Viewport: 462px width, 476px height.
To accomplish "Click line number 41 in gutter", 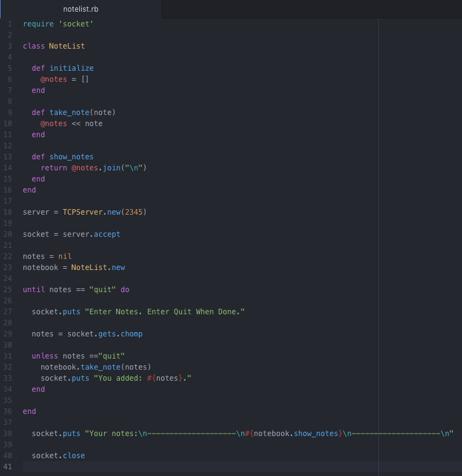I will point(7,467).
